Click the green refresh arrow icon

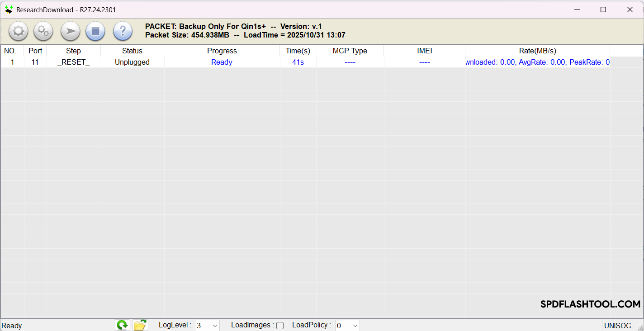(x=122, y=325)
